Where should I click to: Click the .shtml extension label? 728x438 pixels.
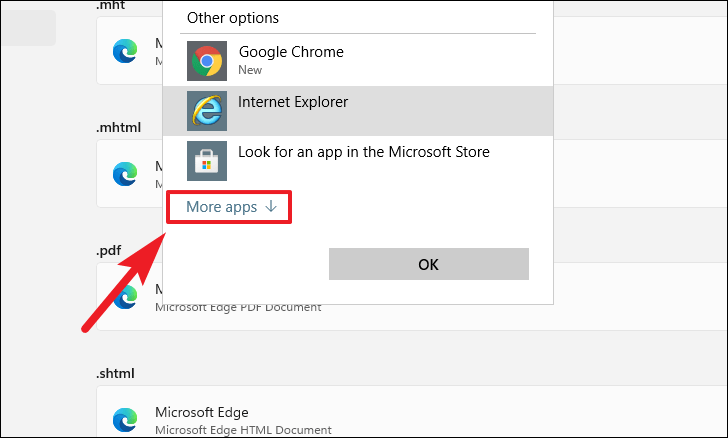coord(115,373)
